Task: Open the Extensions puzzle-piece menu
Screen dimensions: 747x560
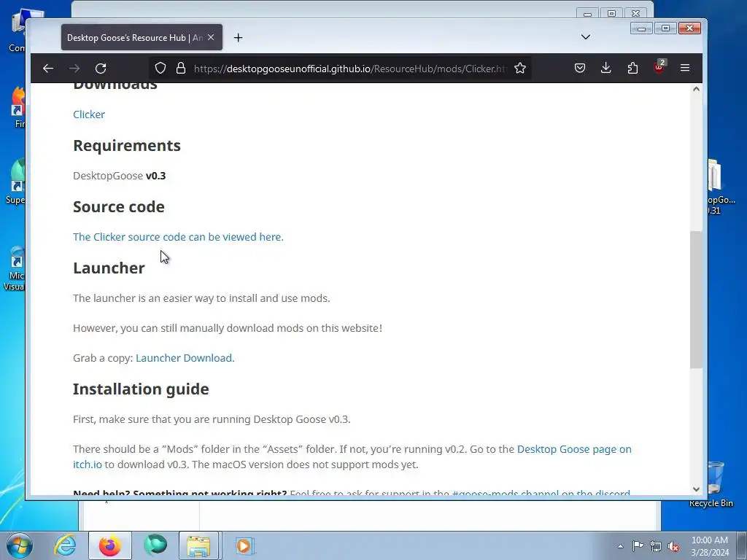Action: pyautogui.click(x=632, y=69)
